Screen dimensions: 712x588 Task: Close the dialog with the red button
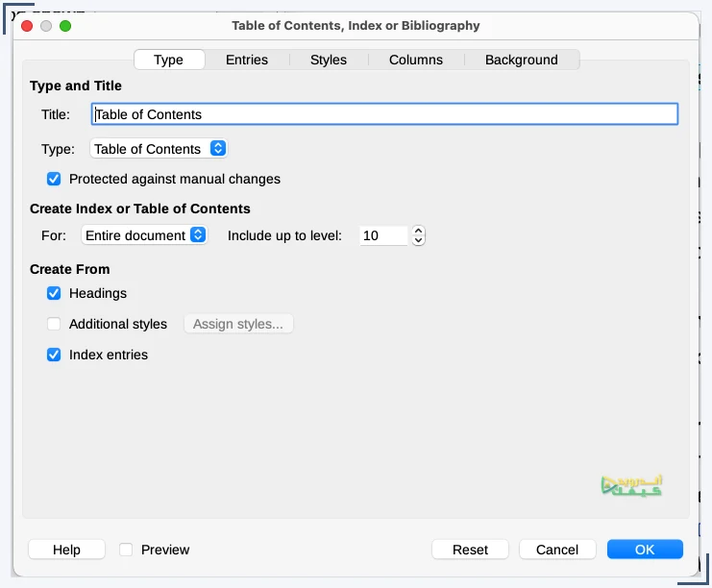[27, 26]
